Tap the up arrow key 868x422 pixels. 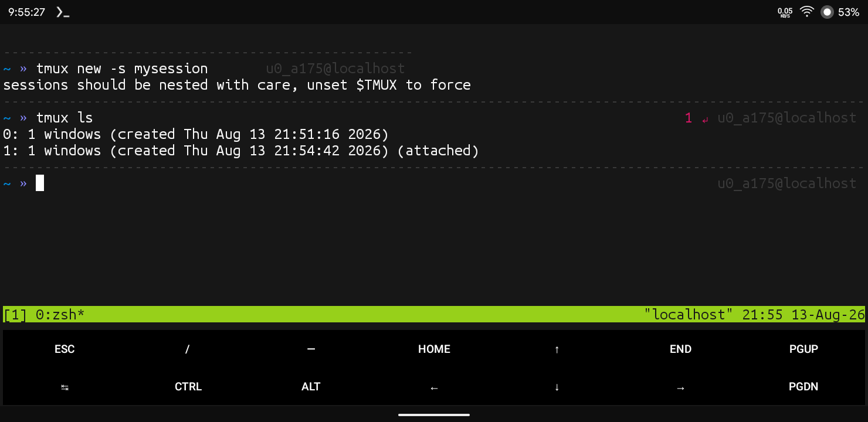point(557,349)
